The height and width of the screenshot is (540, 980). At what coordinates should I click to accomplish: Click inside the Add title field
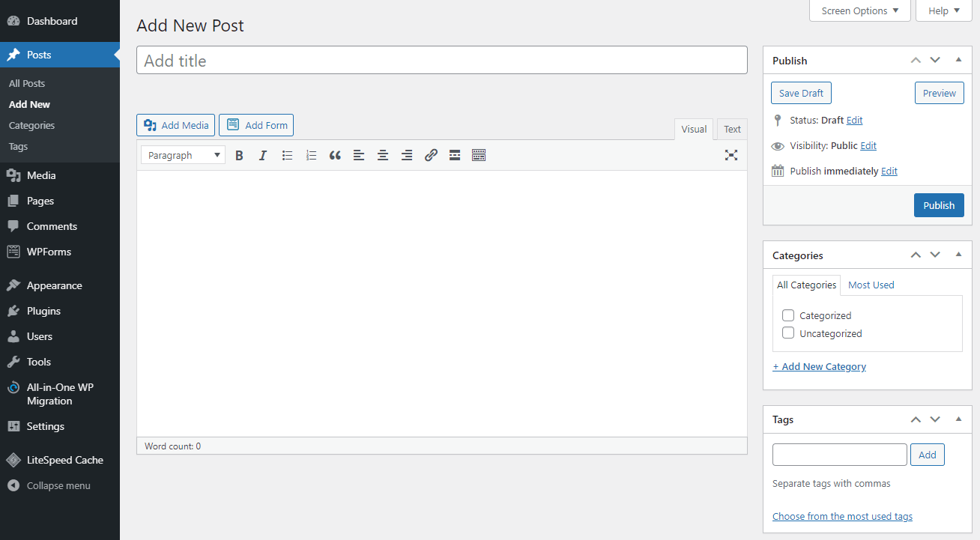point(441,60)
